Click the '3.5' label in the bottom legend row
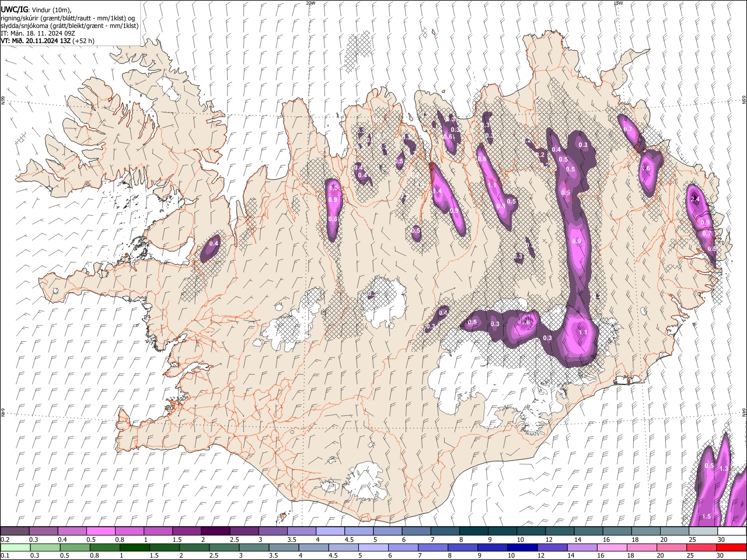Image resolution: width=747 pixels, height=560 pixels. coord(273,555)
